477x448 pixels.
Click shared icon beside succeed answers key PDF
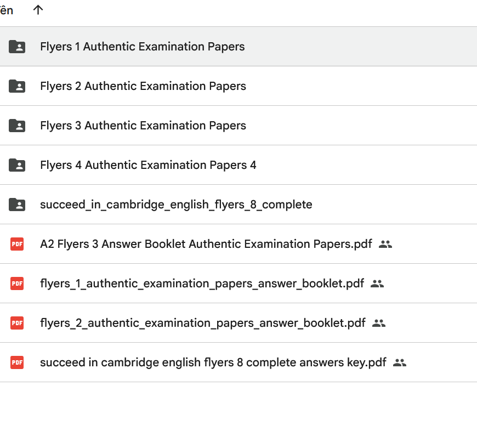400,362
